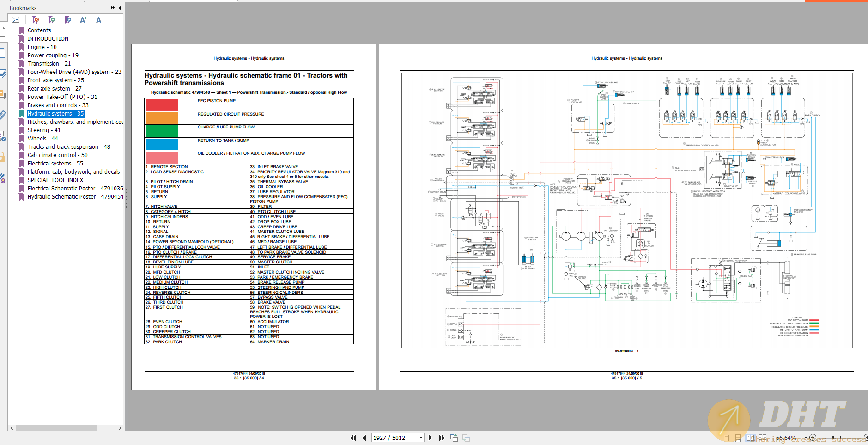Go to the next page arrow
Viewport: 868px width, 445px height.
pos(430,438)
